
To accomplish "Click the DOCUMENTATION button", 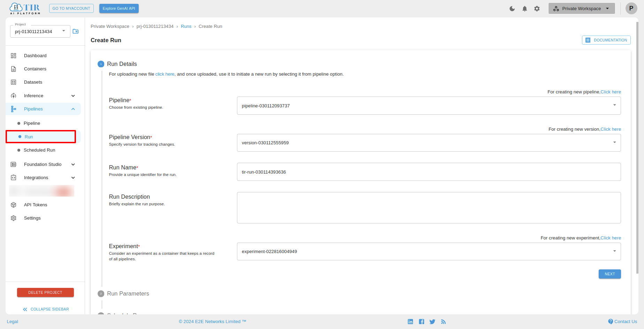I will click(606, 40).
